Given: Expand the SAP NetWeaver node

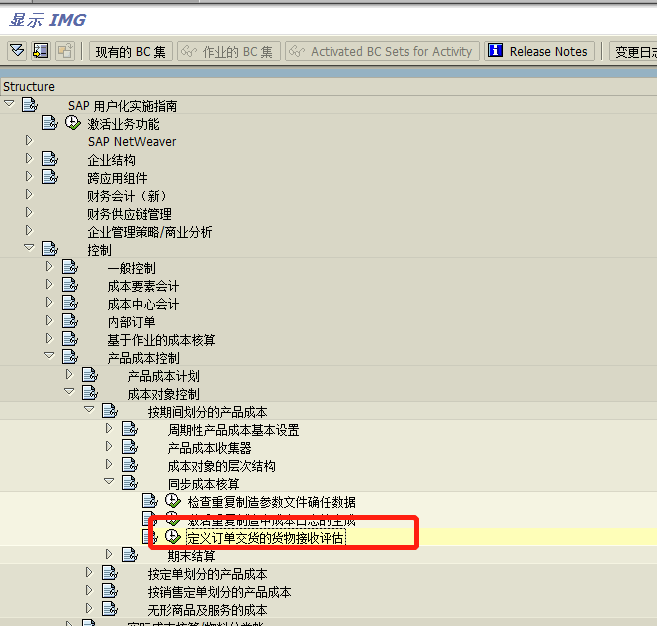Looking at the screenshot, I should (29, 140).
